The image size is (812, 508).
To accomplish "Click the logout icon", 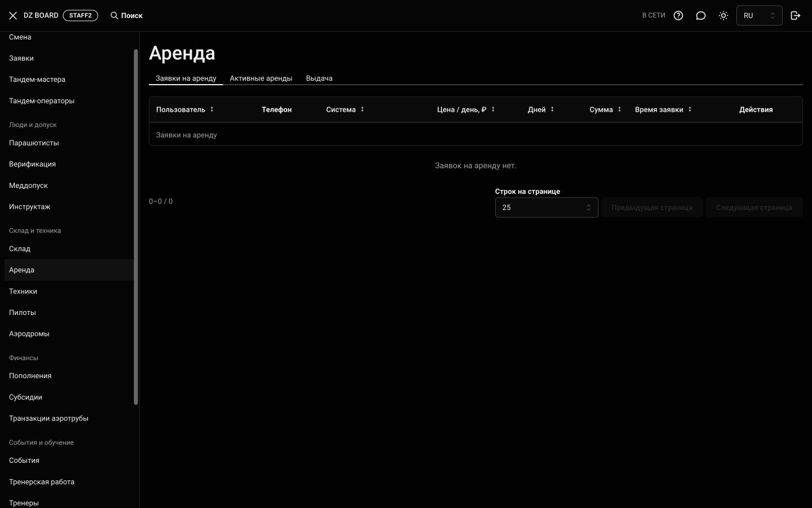I will click(796, 16).
